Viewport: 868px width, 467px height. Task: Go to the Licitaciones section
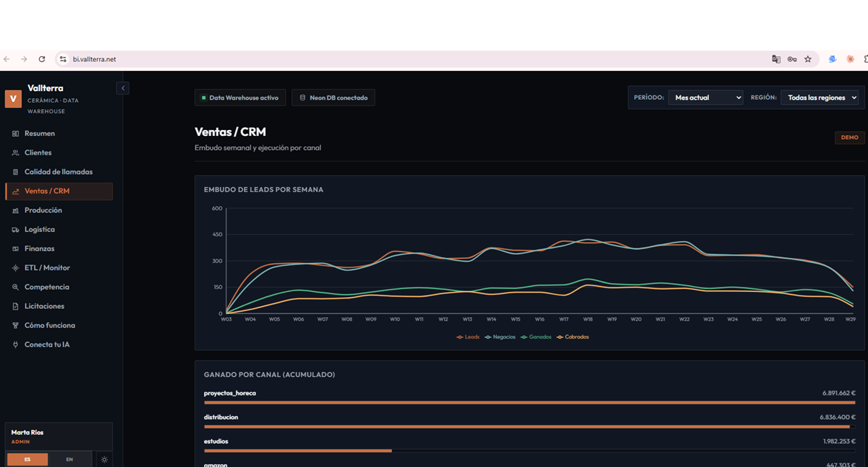[58, 306]
